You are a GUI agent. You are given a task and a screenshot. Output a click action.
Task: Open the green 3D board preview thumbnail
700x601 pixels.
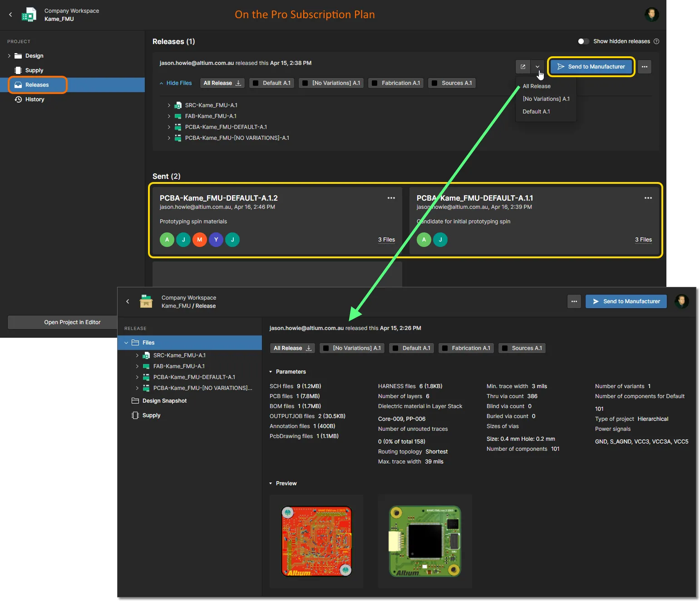425,541
